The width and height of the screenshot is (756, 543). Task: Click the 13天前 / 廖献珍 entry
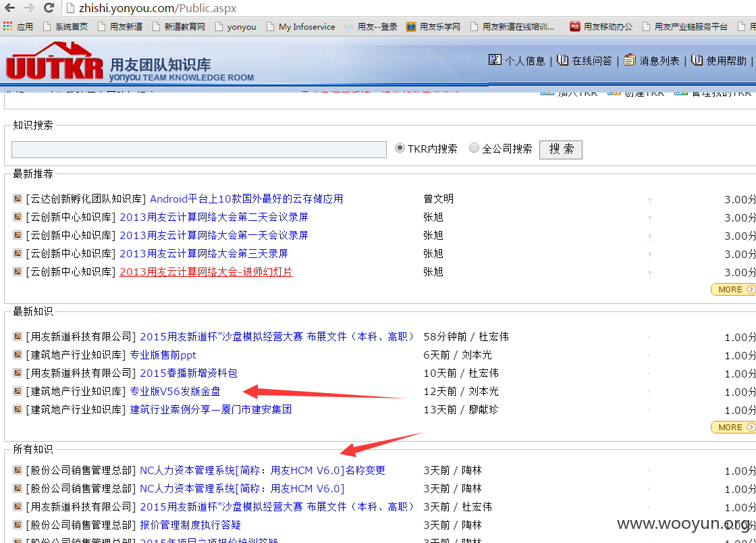coord(461,410)
